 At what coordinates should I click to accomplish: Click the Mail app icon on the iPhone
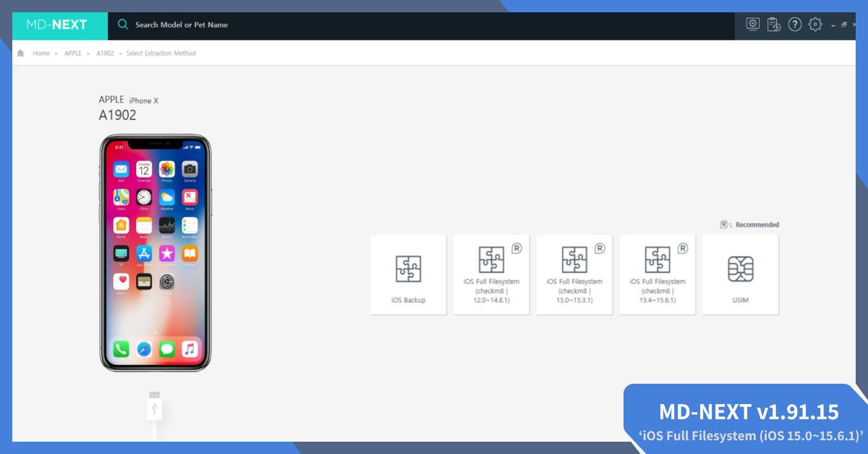click(x=121, y=169)
